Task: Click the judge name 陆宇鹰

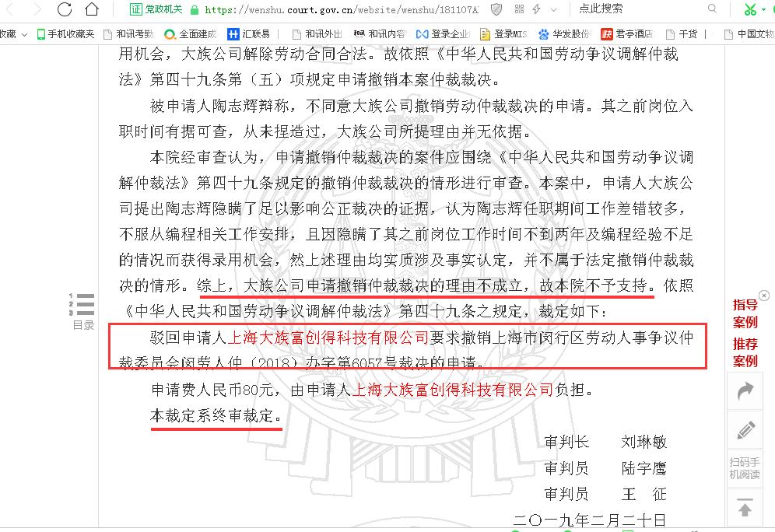Action: (644, 467)
